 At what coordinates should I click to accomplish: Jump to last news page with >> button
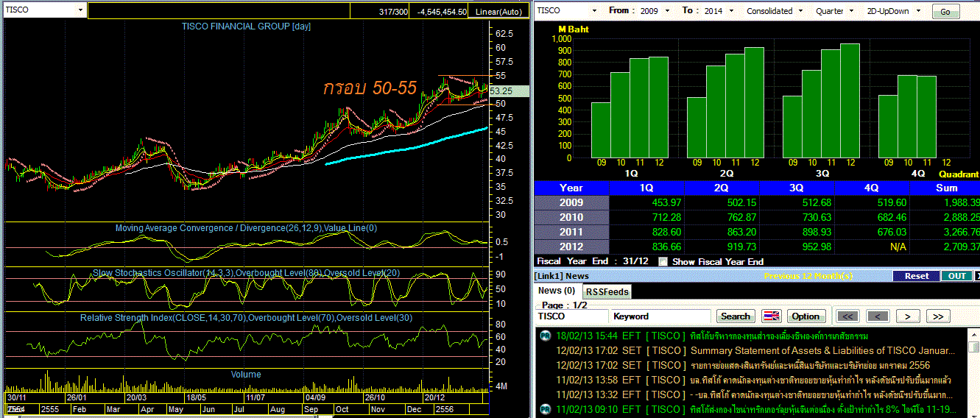point(937,316)
